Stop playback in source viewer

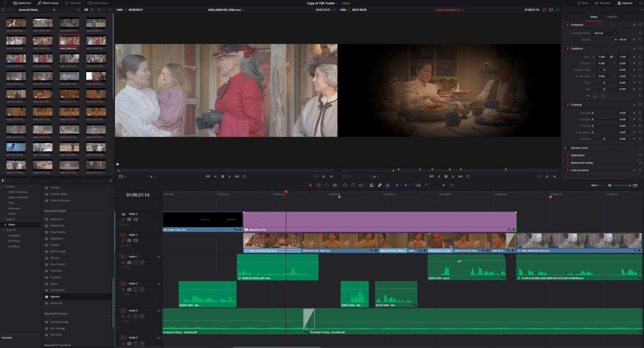(x=222, y=176)
